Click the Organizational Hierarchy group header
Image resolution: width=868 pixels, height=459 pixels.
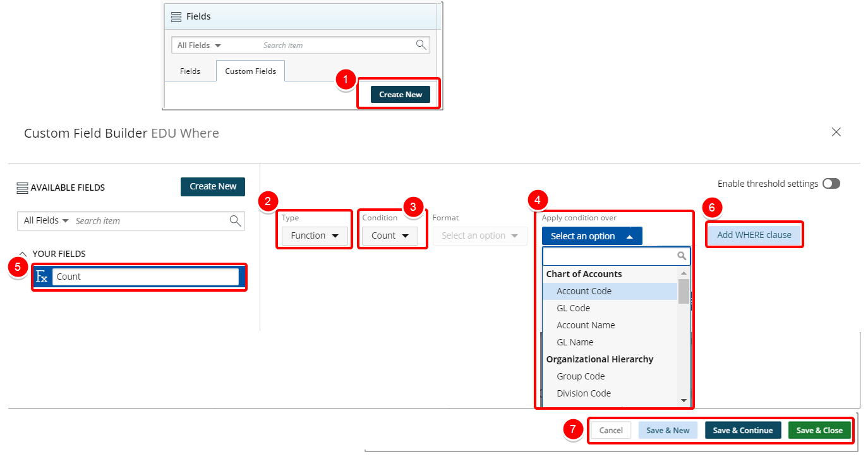(600, 359)
